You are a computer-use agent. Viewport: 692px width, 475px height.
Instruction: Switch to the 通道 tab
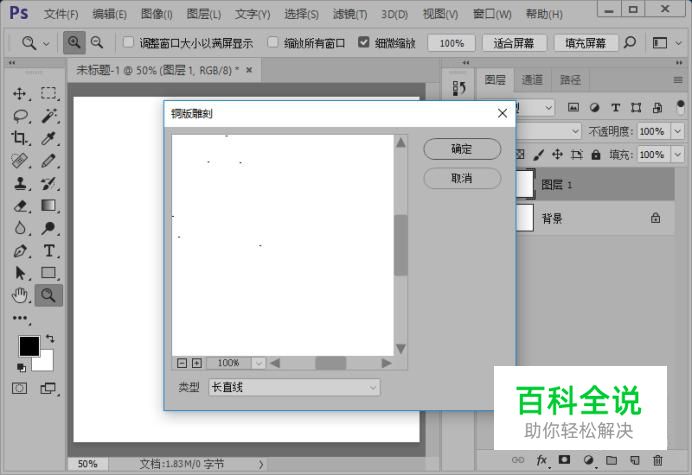coord(532,79)
